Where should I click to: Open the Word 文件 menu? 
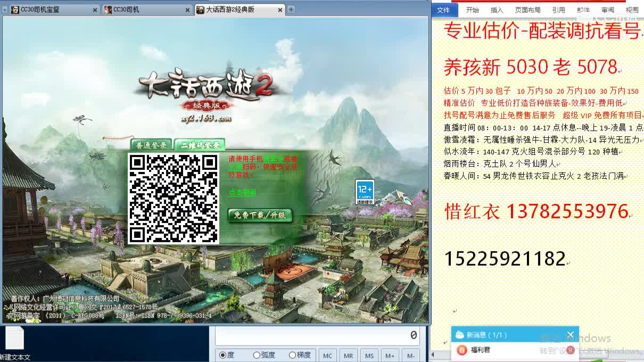(443, 10)
